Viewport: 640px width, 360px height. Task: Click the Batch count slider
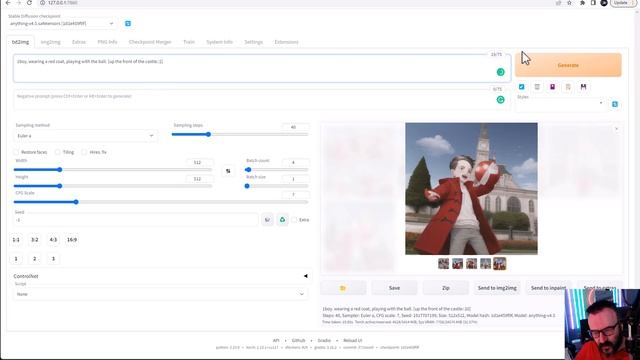pos(276,170)
